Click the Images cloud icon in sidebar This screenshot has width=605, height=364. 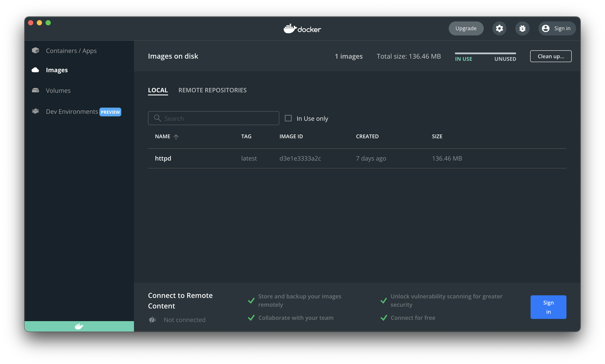tap(35, 70)
